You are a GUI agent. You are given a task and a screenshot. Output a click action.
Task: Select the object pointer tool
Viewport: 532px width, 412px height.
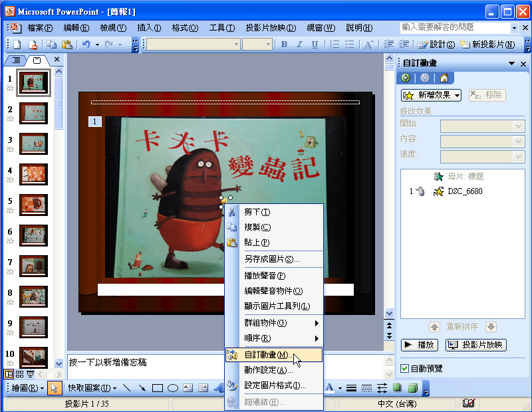pos(55,388)
